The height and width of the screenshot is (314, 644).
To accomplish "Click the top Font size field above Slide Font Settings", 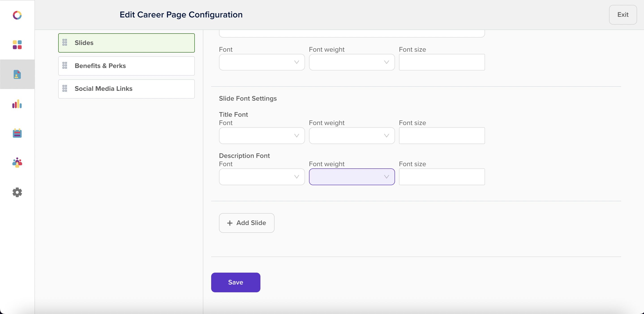I will click(x=442, y=62).
